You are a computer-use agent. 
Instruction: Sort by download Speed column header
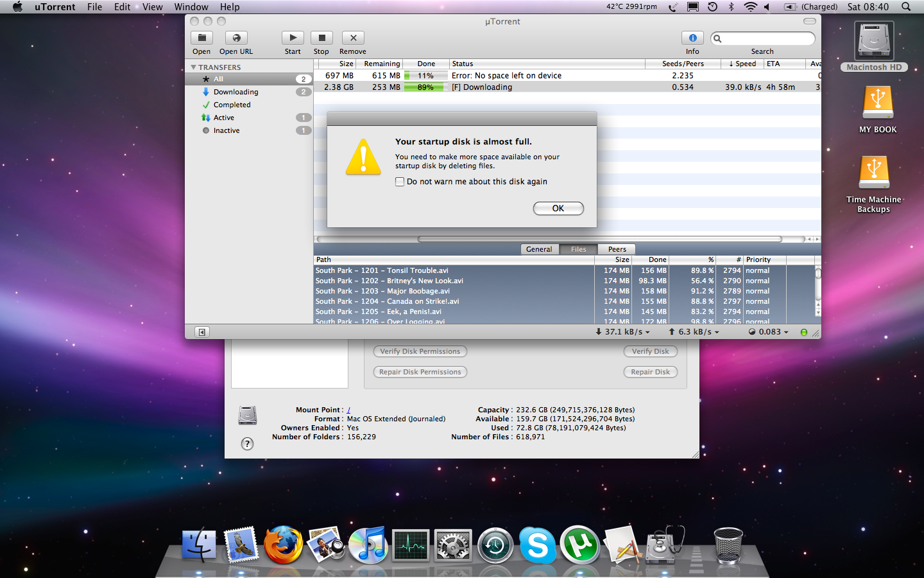tap(742, 64)
